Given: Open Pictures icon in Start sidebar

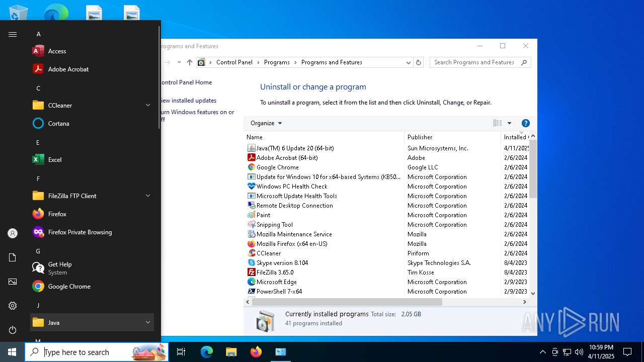Looking at the screenshot, I should pyautogui.click(x=13, y=282).
